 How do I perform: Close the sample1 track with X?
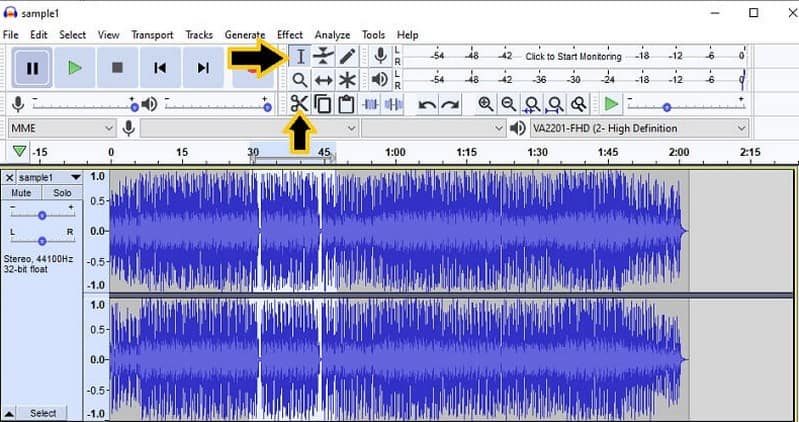pyautogui.click(x=9, y=177)
